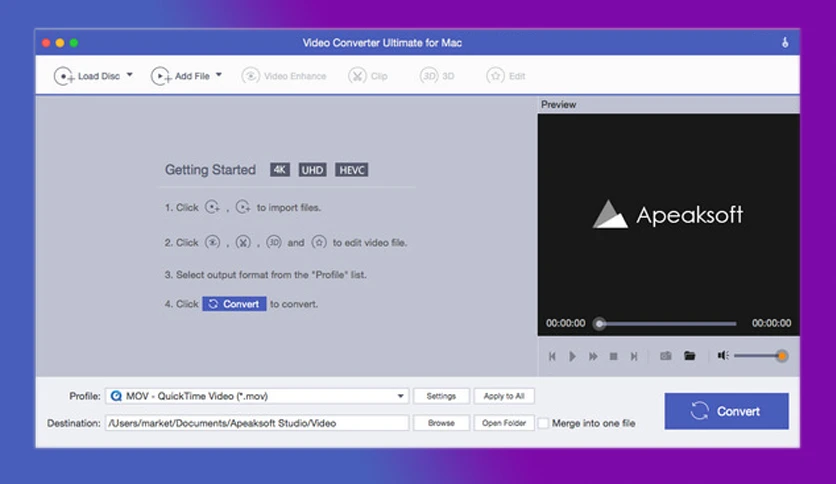Click the elapsed time 00:00:00 on the left
Viewport: 836px width, 484px height.
point(565,323)
